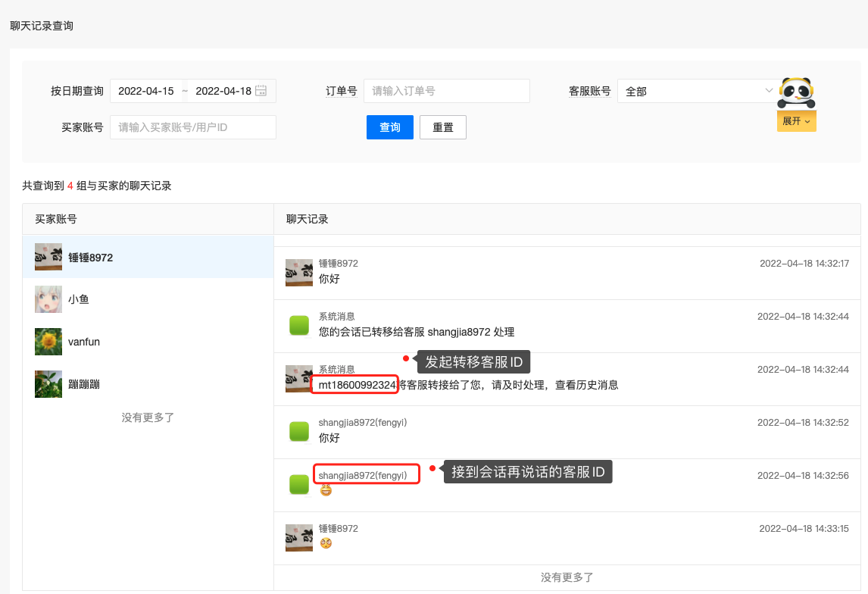Image resolution: width=868 pixels, height=594 pixels.
Task: Click 锤锤8972 avatar in buyer list
Action: tap(48, 258)
